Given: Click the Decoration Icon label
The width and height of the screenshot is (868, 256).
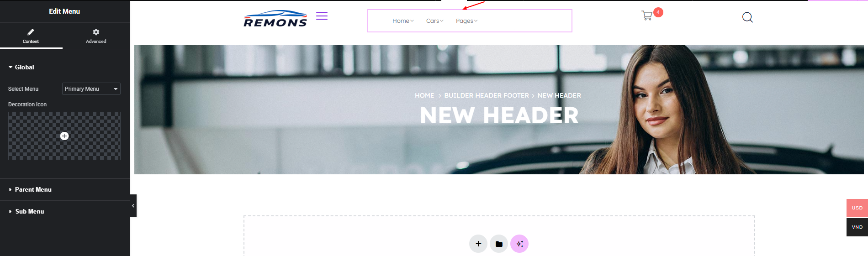Looking at the screenshot, I should tap(27, 104).
